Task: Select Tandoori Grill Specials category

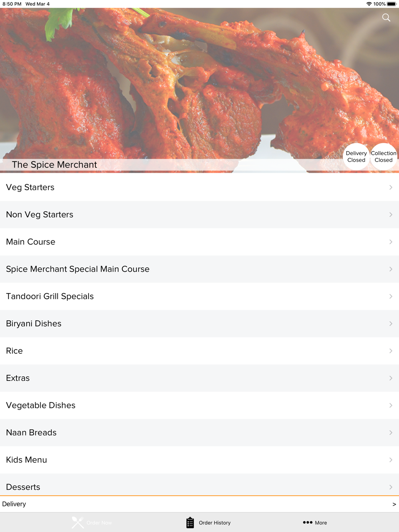Action: 199,296
